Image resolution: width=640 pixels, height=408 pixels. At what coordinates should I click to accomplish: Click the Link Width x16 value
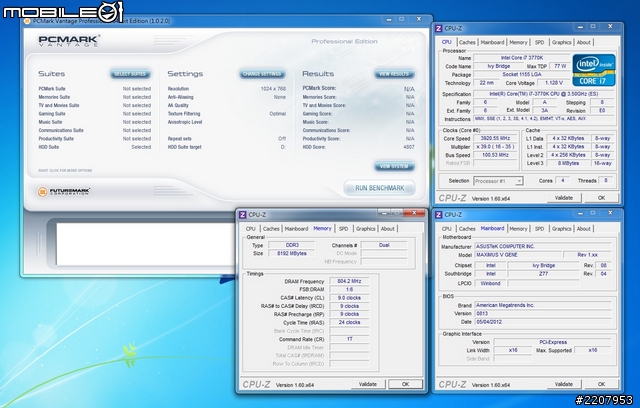[513, 350]
